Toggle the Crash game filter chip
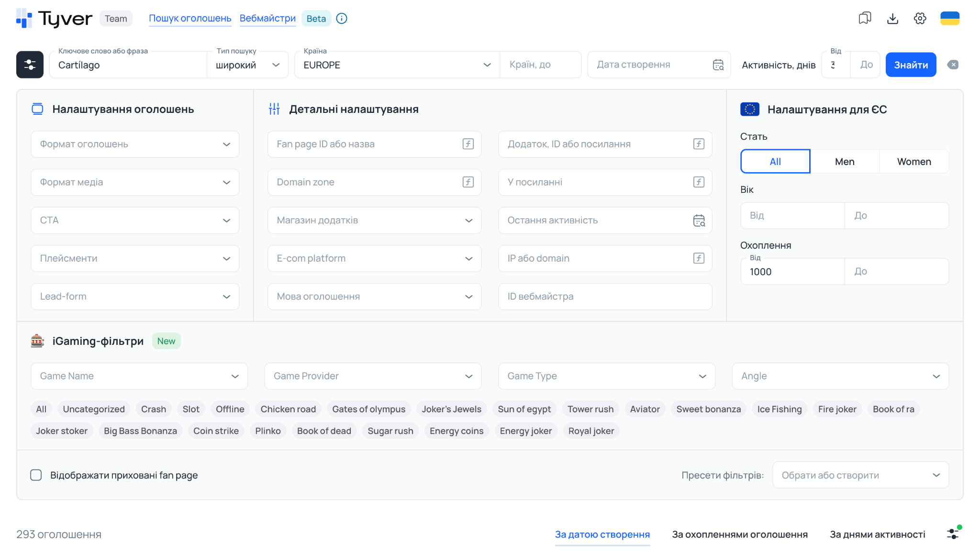 pos(154,409)
